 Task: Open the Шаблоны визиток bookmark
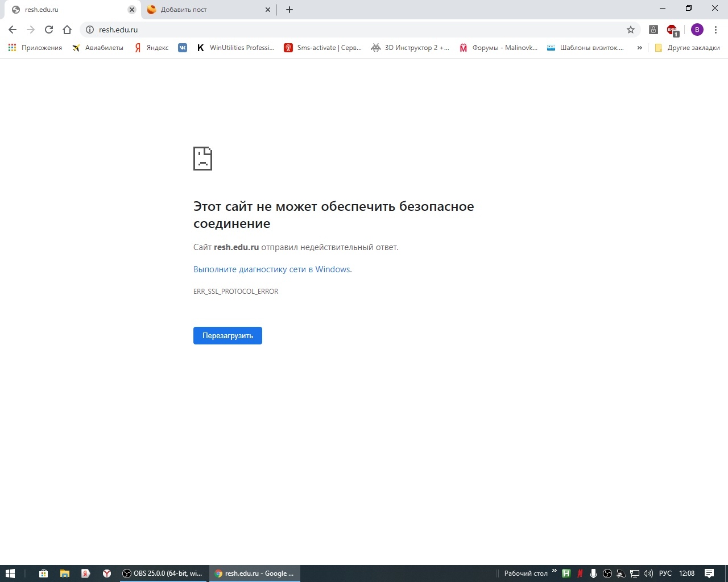[585, 48]
